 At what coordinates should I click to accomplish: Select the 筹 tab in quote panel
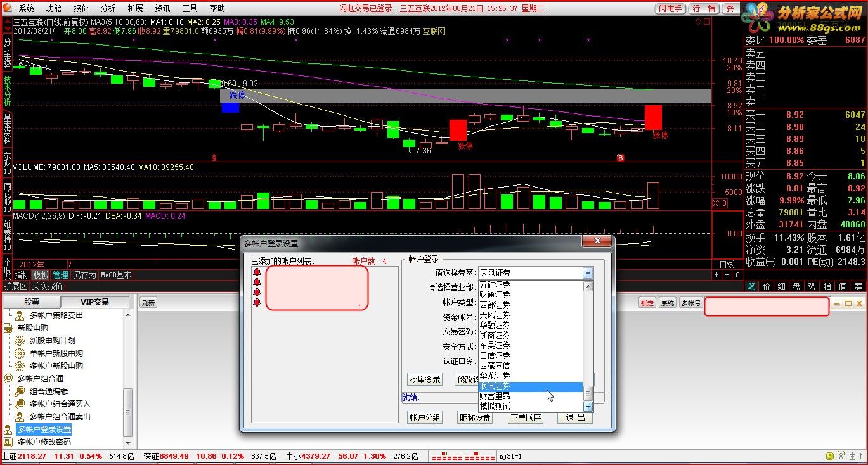858,286
